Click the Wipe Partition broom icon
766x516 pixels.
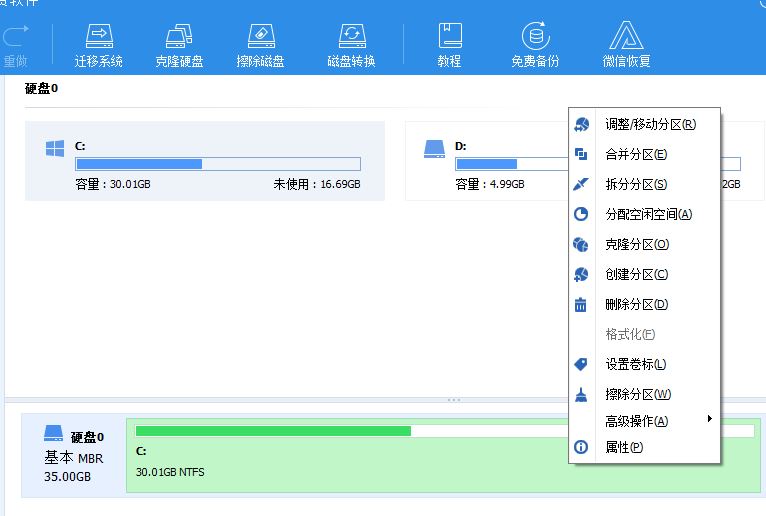(581, 395)
